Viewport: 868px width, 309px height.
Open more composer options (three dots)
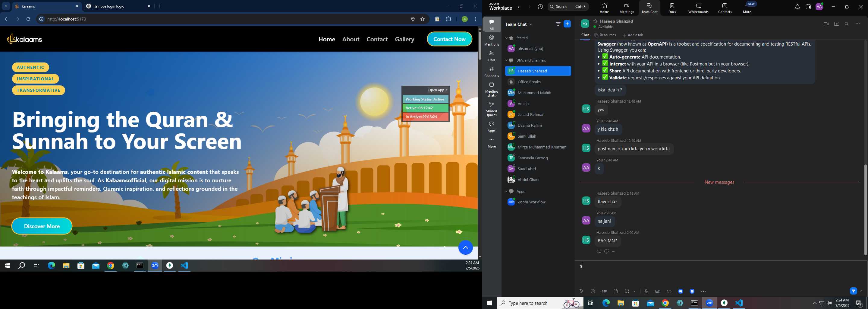coord(703,291)
